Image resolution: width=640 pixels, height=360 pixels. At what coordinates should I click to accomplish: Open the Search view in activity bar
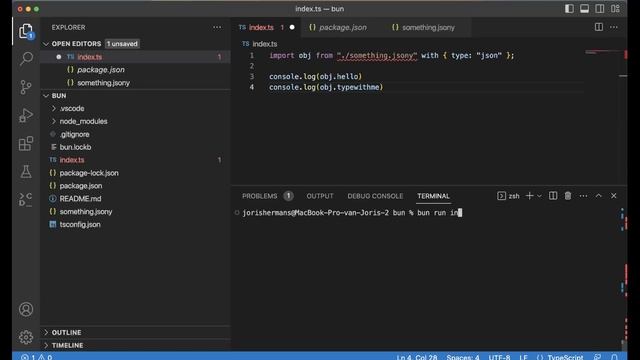point(26,58)
